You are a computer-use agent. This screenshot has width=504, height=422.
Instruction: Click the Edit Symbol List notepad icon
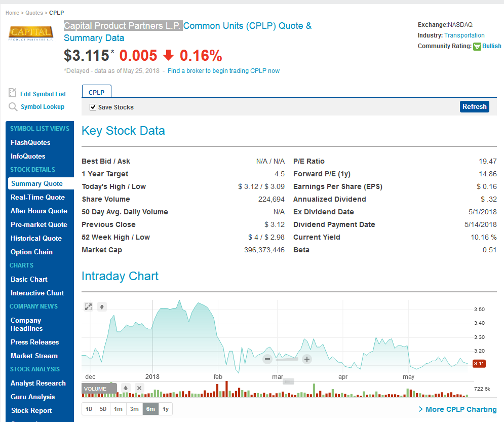[x=12, y=93]
